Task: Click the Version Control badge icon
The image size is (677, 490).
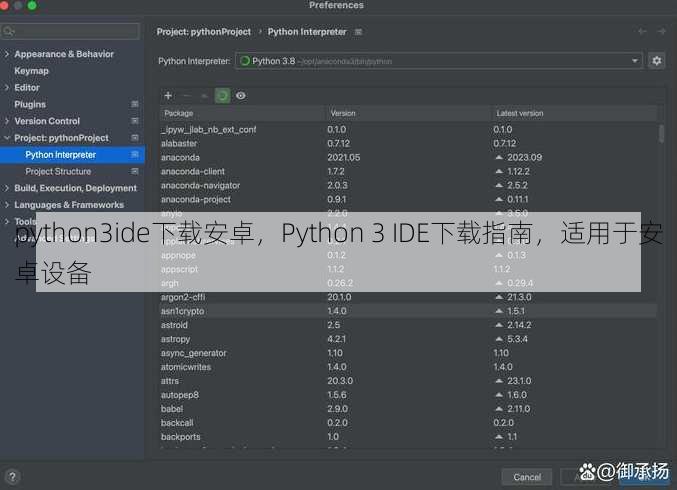Action: (135, 121)
